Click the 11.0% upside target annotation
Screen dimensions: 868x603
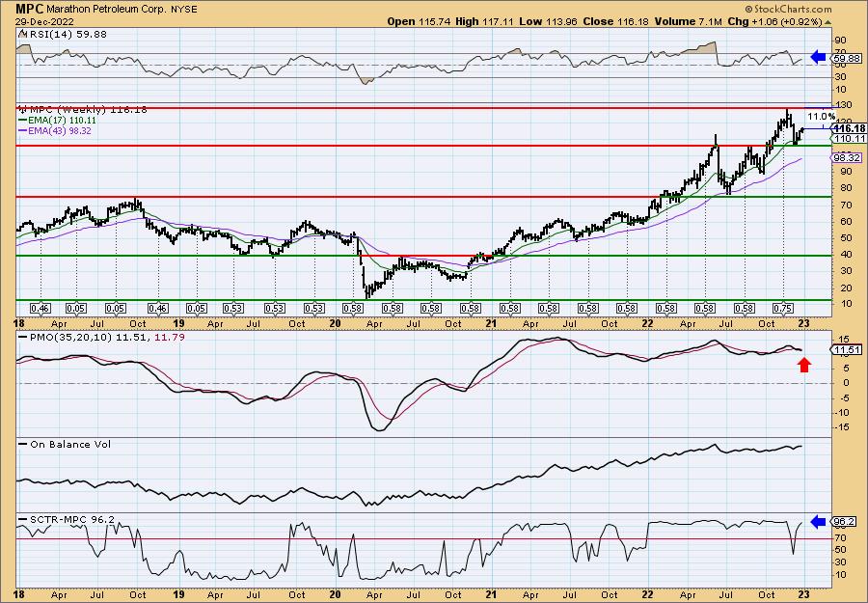tap(821, 117)
